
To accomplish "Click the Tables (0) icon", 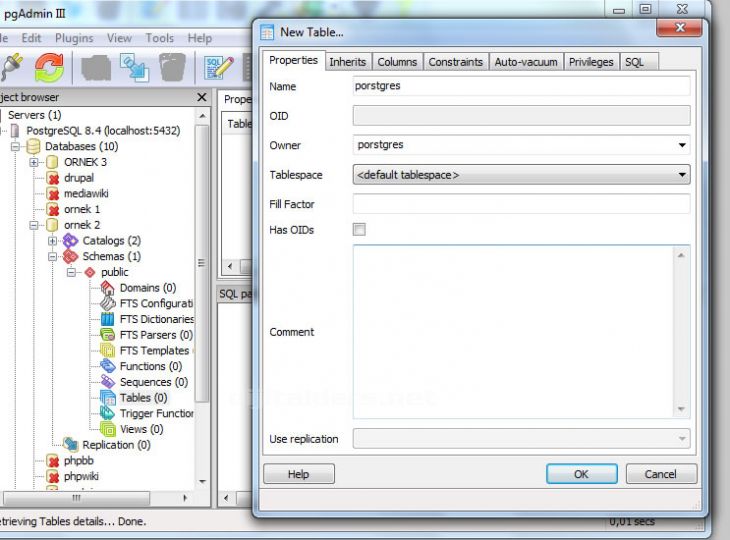I will 108,398.
